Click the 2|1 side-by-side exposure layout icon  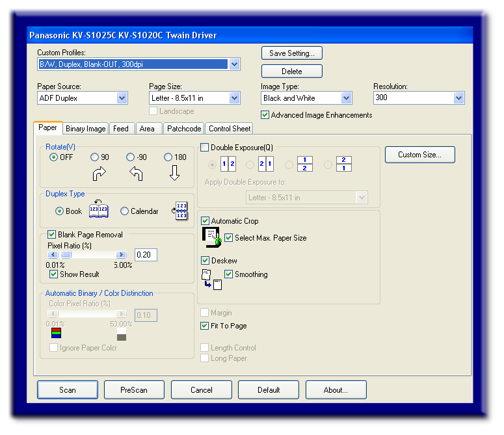point(266,164)
